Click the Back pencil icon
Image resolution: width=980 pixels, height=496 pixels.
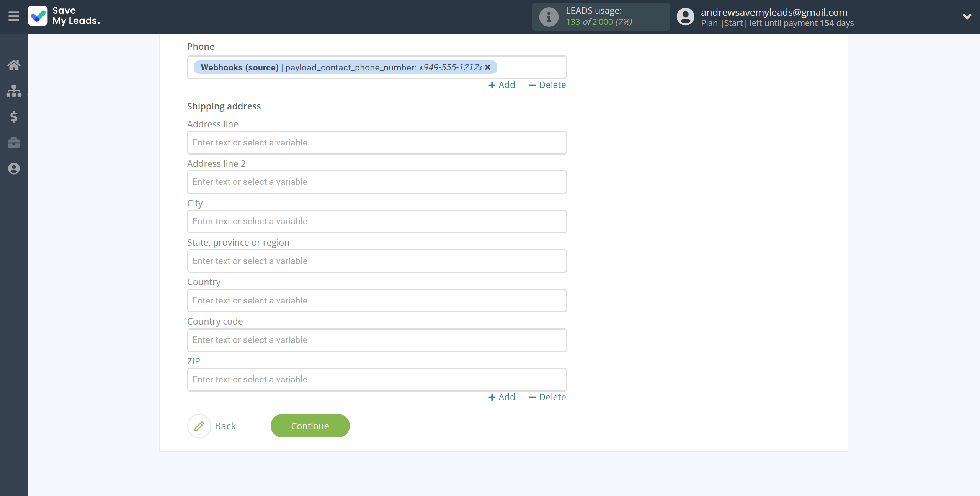(x=199, y=426)
